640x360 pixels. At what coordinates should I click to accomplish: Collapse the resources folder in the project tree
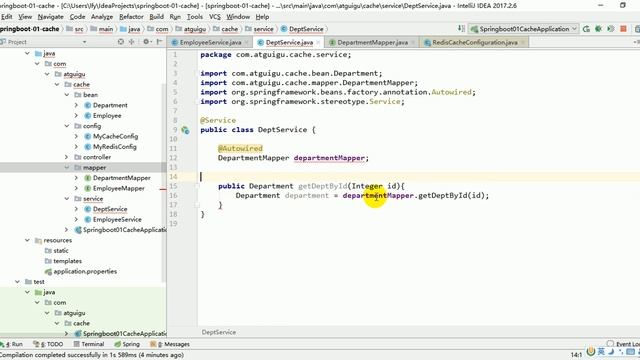[27, 240]
